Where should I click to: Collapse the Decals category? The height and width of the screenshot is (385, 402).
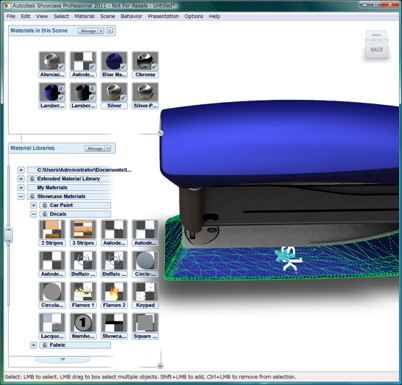click(x=33, y=214)
